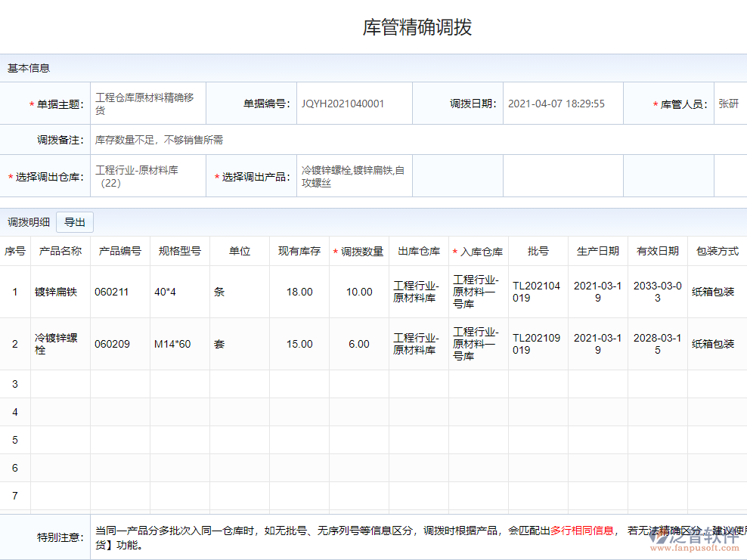Select 入库仓库 cell in row 2
Viewport: 747px width, 560px height.
pyautogui.click(x=478, y=345)
